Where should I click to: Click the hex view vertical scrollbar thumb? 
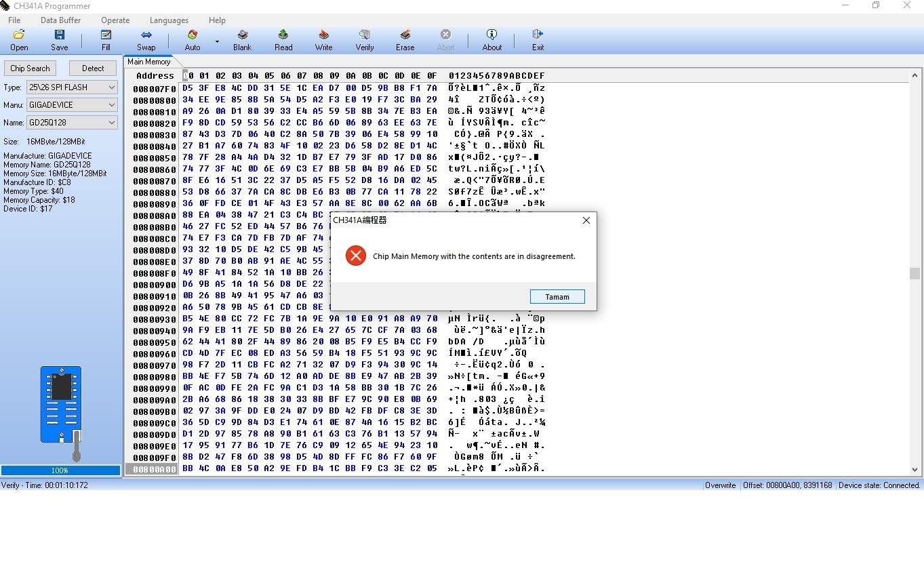[915, 273]
